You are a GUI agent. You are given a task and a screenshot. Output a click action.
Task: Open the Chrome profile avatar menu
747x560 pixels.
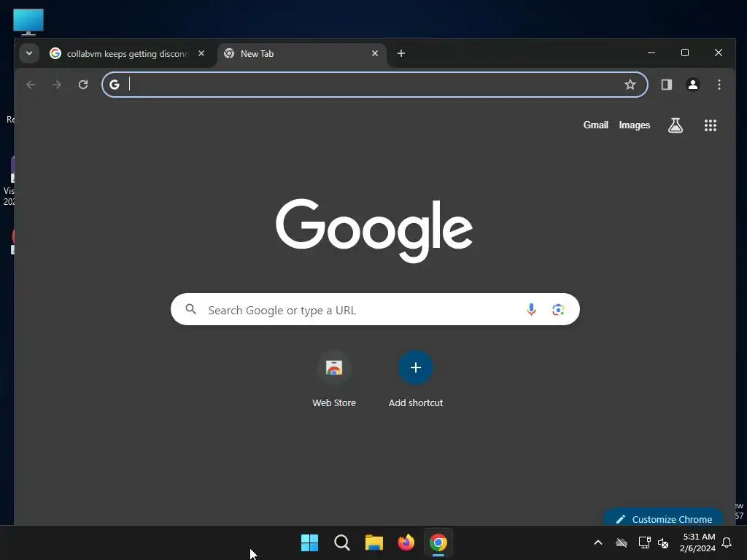tap(693, 85)
